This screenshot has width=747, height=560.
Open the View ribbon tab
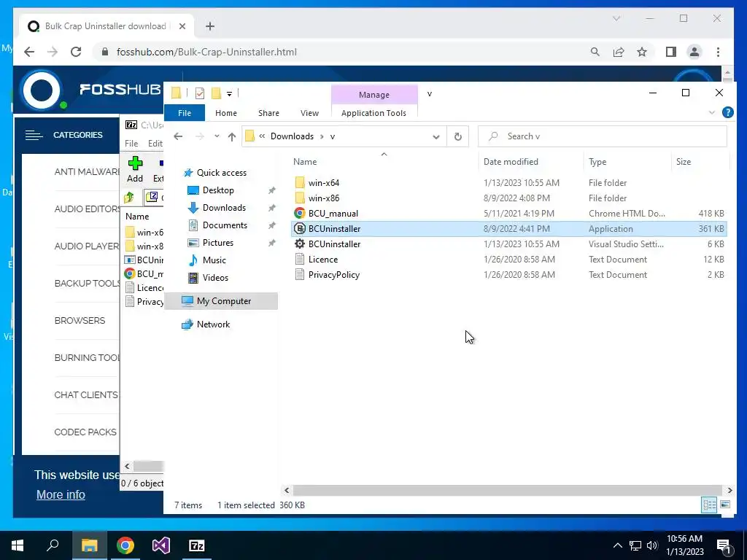[309, 113]
